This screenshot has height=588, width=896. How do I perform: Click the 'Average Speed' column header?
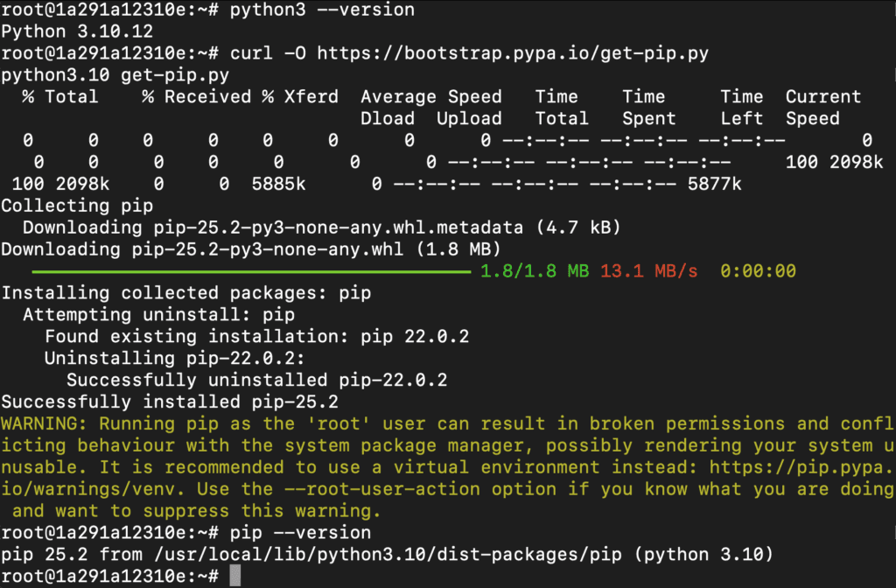(x=431, y=96)
